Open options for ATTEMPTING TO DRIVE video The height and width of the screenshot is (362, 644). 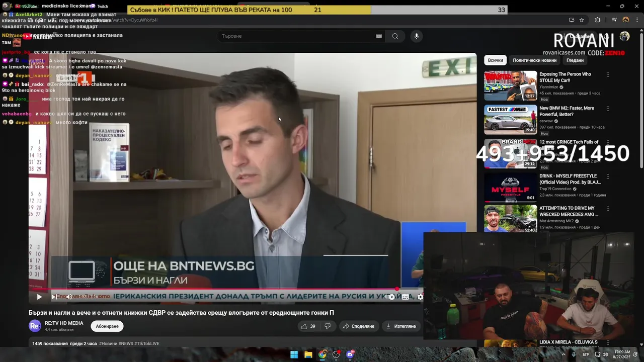point(608,209)
